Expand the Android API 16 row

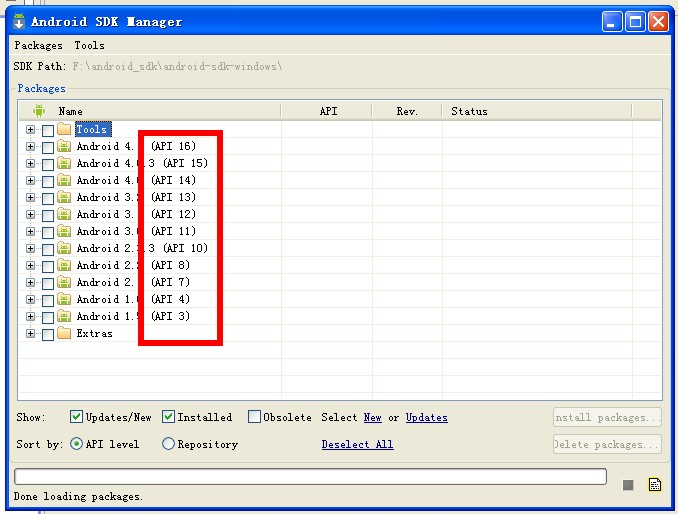pos(30,147)
